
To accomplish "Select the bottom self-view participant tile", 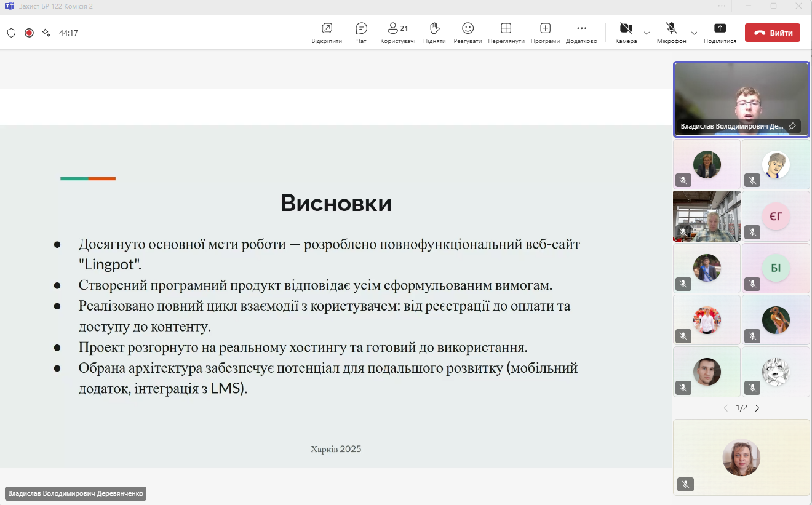I will (x=741, y=457).
